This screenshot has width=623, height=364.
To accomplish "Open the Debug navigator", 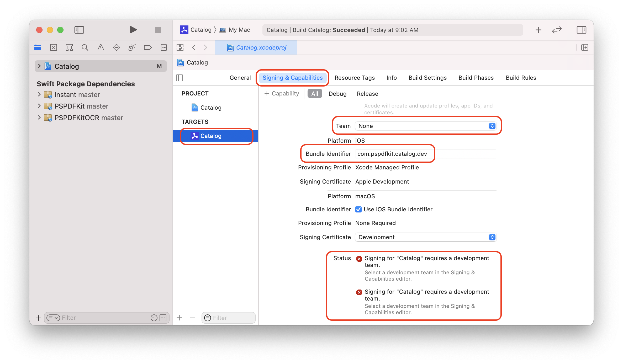I will coord(132,47).
